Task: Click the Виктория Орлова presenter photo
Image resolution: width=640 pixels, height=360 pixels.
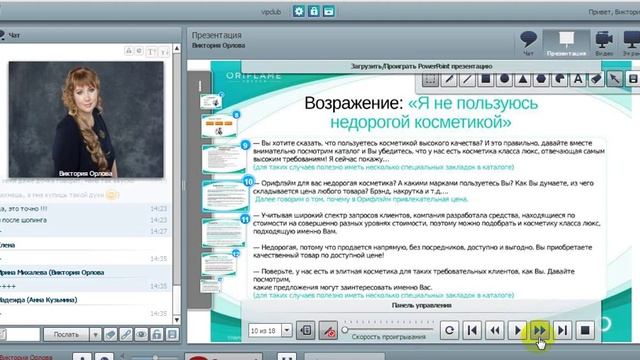Action: tap(86, 119)
